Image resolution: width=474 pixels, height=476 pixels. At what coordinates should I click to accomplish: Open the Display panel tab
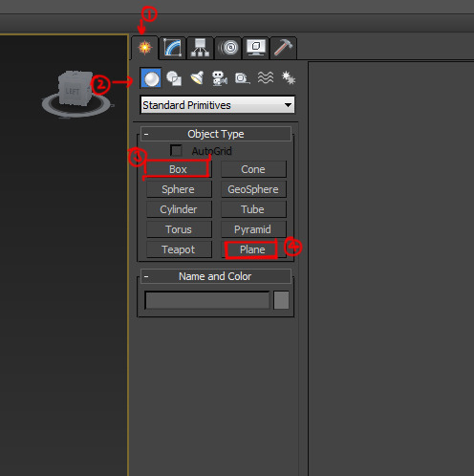[255, 48]
